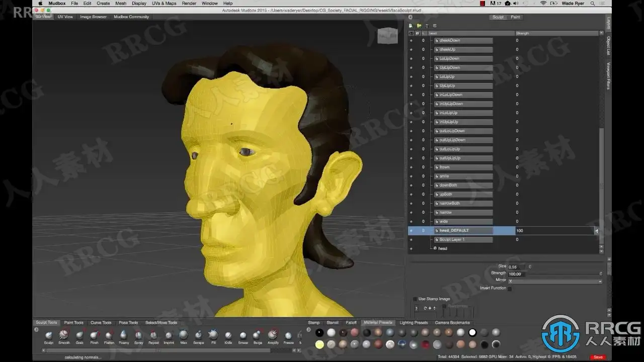Pick the solid white material preset swatch
The height and width of the screenshot is (362, 644).
[472, 332]
